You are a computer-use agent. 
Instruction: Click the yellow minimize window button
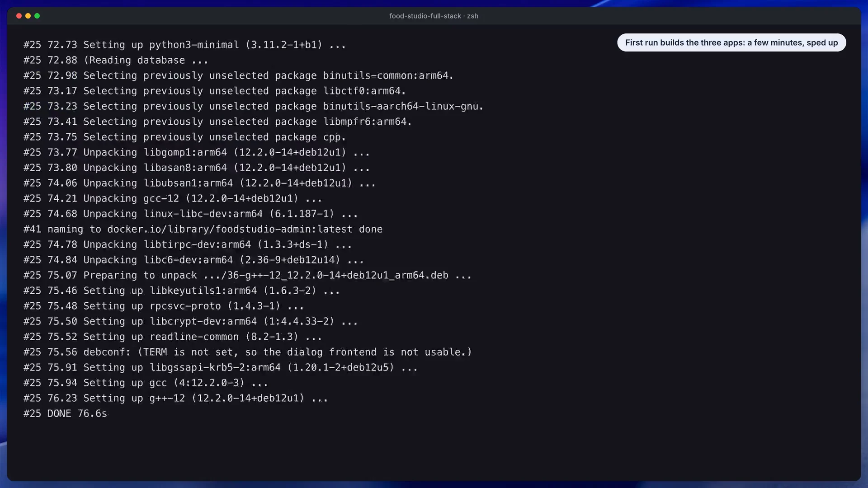28,16
